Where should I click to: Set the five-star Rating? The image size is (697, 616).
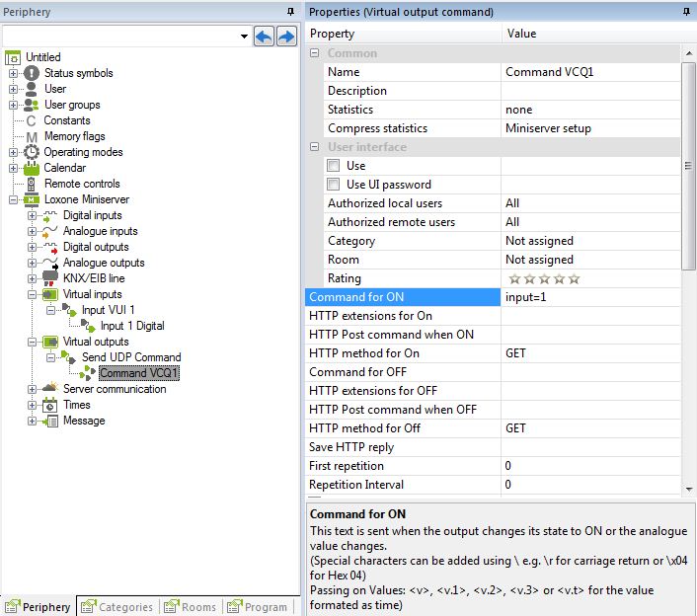point(575,279)
